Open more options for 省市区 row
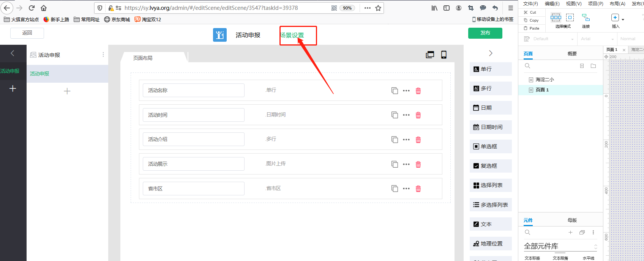This screenshot has width=644, height=261. point(406,189)
